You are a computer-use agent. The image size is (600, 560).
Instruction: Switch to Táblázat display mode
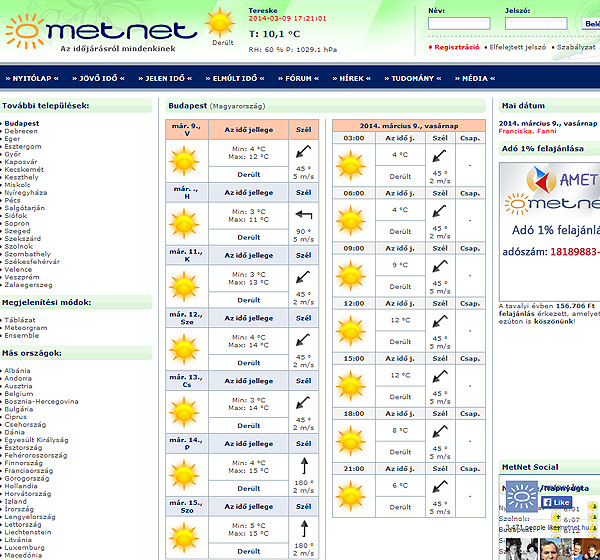20,320
